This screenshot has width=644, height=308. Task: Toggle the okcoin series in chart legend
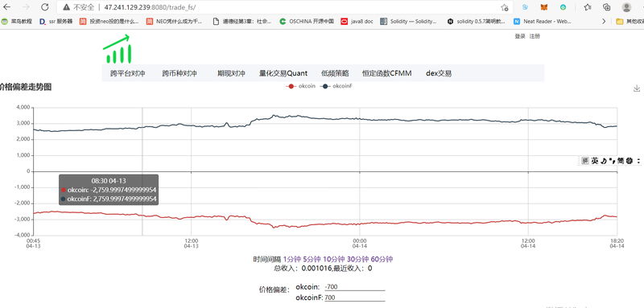[x=300, y=86]
